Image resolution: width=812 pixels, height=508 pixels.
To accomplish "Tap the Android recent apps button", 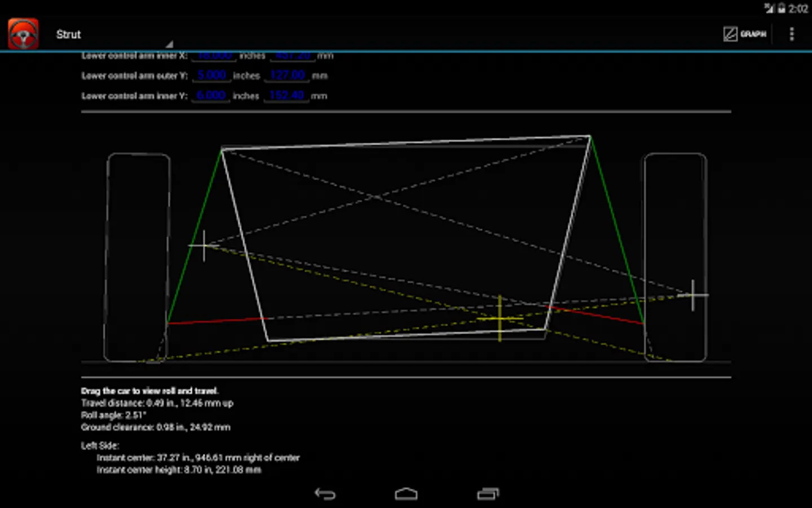I will click(488, 494).
